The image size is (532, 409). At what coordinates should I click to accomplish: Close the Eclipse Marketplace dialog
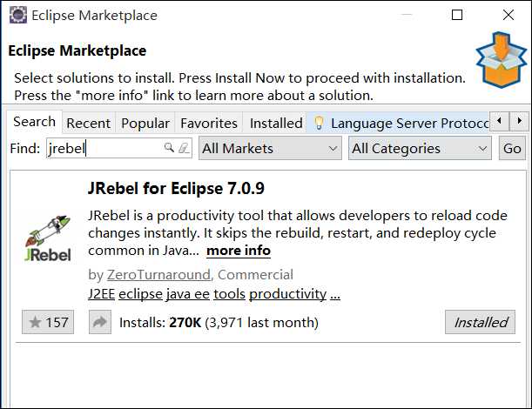pyautogui.click(x=508, y=15)
